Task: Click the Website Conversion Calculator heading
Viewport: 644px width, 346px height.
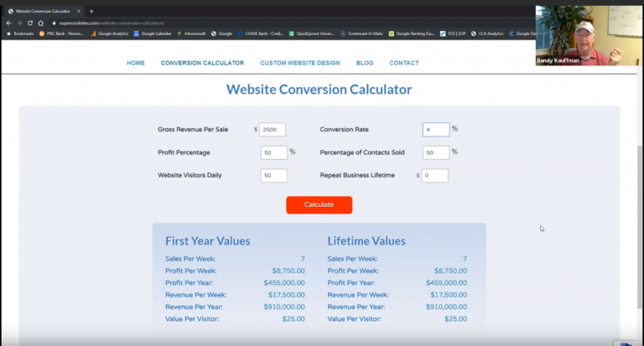Action: [319, 90]
